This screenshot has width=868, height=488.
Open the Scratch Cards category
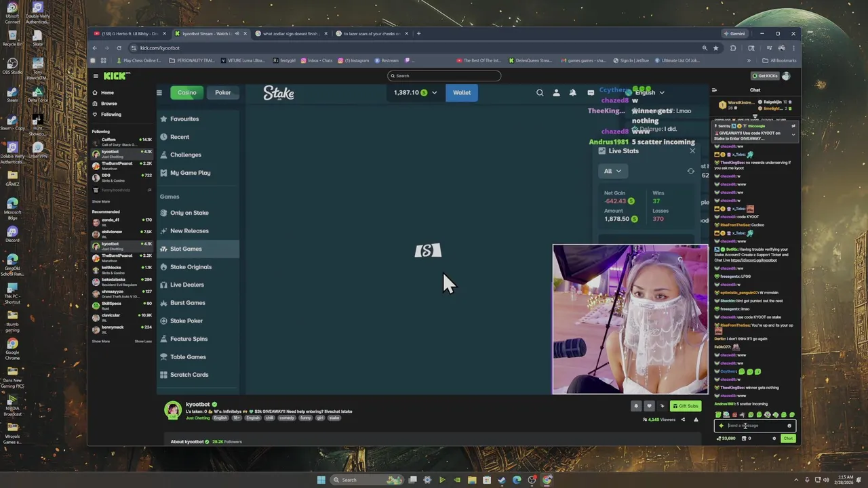pos(198,375)
